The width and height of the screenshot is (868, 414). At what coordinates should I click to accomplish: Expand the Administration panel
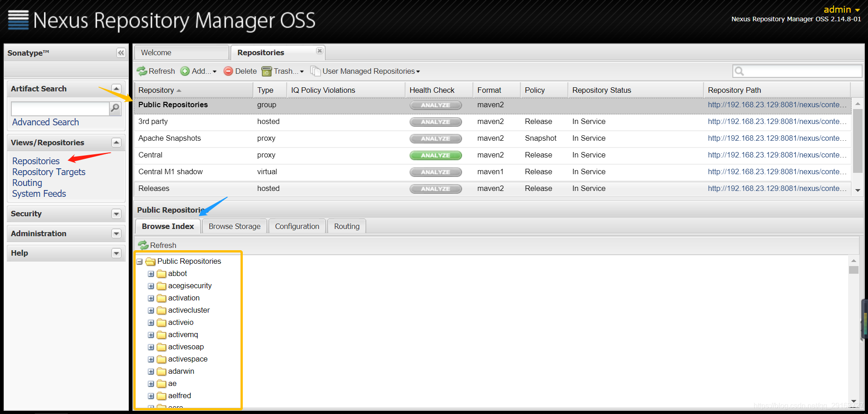pyautogui.click(x=116, y=233)
